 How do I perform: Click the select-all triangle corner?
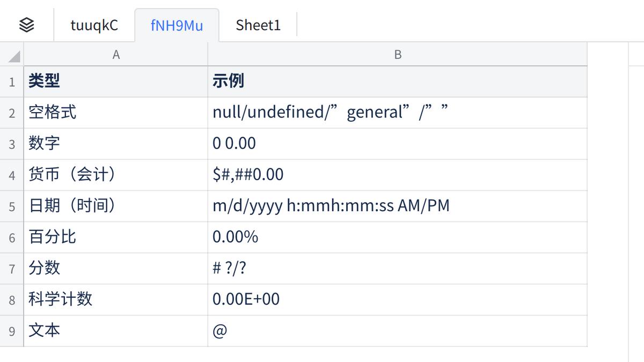click(x=11, y=54)
